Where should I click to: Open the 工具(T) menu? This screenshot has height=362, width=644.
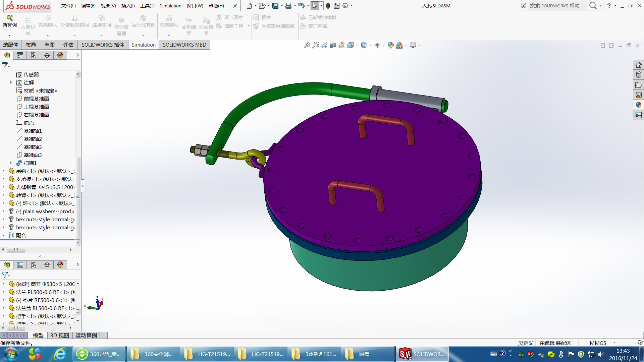click(147, 6)
